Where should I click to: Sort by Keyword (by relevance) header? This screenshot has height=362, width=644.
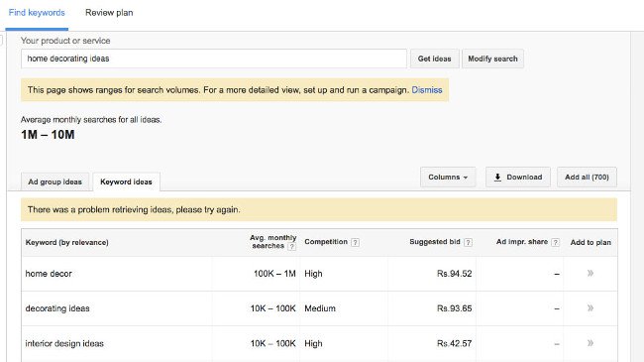click(67, 242)
